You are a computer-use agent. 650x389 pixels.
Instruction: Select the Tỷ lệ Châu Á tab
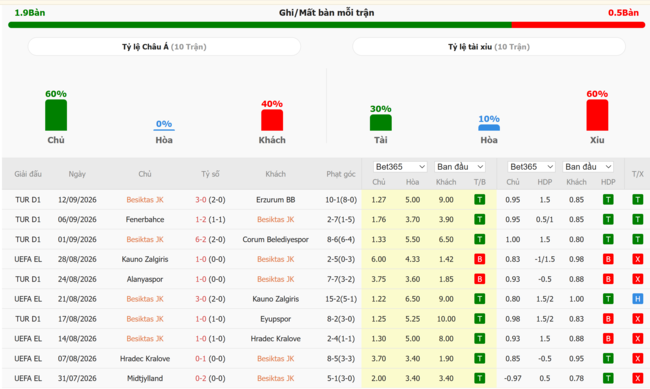pos(164,46)
